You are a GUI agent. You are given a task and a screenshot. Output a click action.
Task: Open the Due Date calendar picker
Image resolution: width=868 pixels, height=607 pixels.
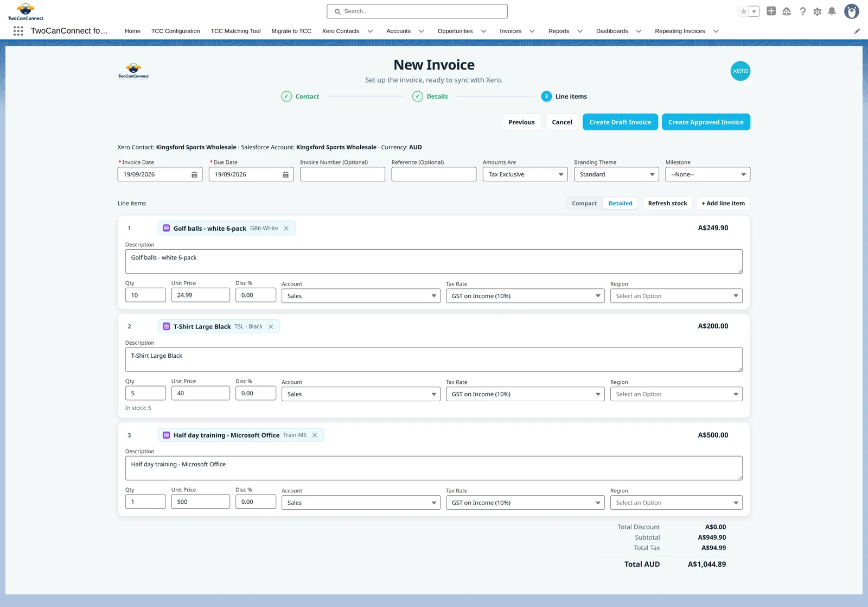pos(285,175)
